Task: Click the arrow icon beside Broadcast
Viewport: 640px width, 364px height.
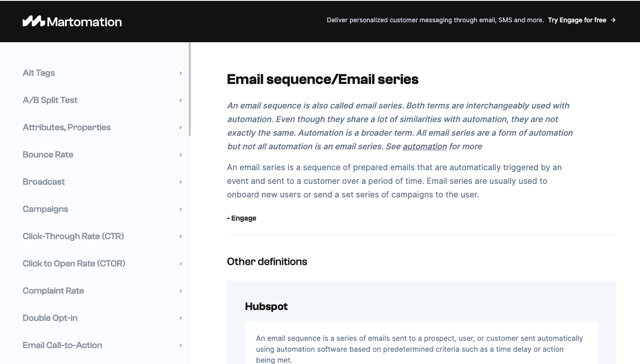Action: click(181, 182)
